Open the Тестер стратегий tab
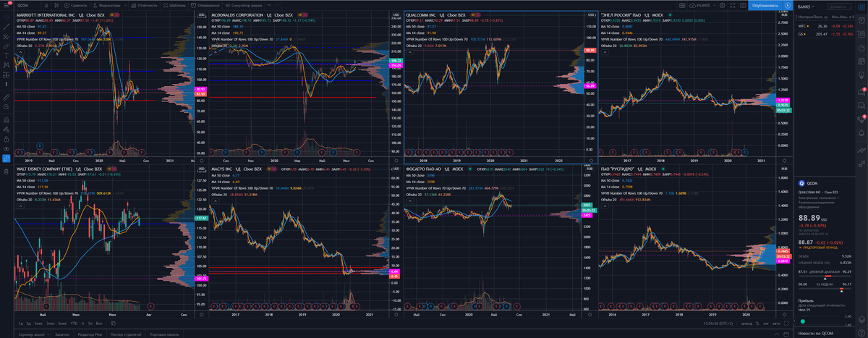This screenshot has width=868, height=338. [126, 334]
